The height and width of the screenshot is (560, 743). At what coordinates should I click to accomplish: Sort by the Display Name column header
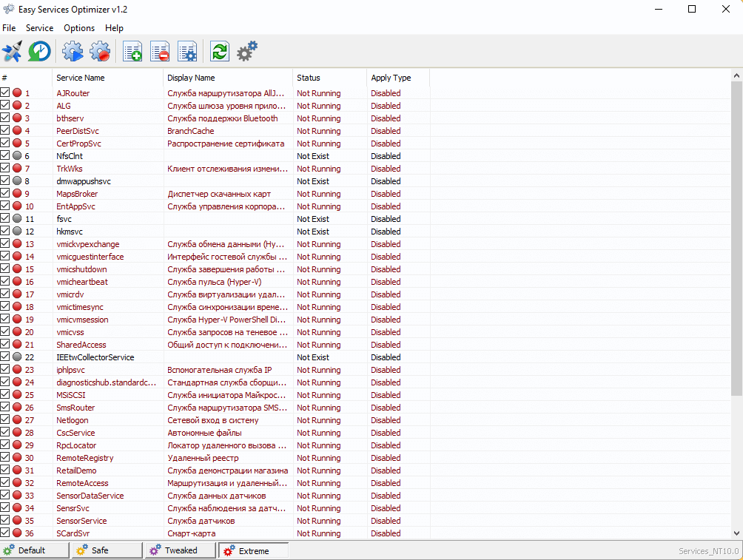coord(228,78)
